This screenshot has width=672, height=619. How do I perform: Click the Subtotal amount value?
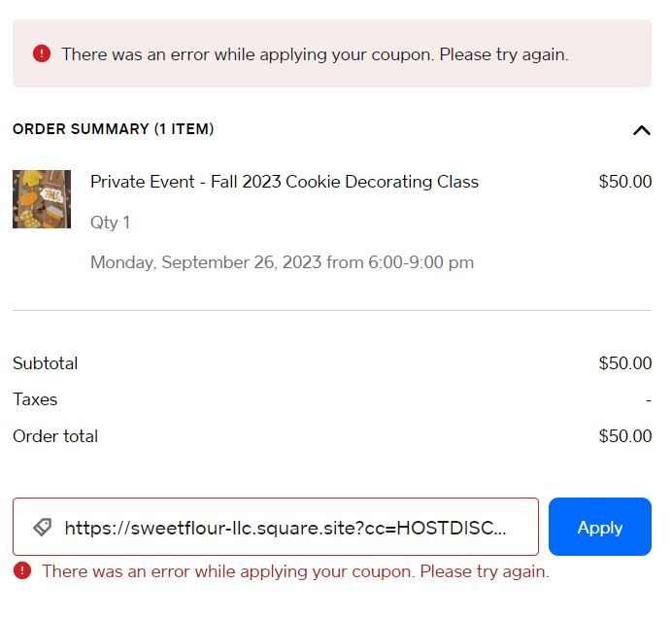click(x=624, y=363)
